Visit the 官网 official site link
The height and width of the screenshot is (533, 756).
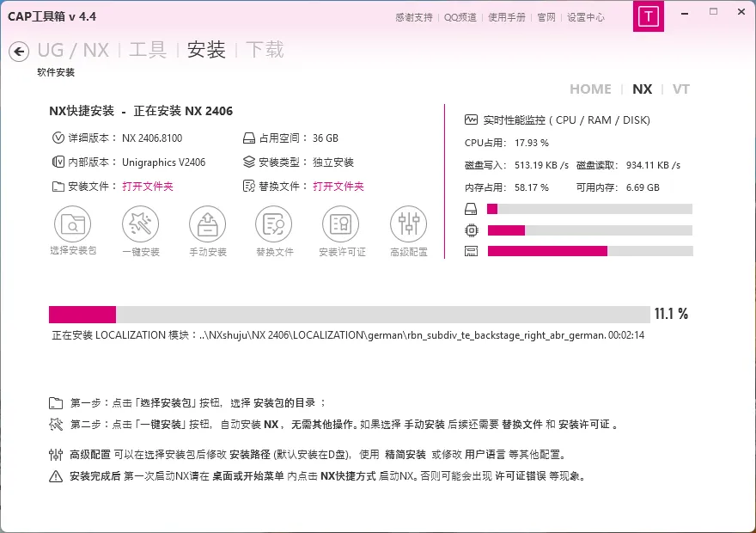point(546,17)
